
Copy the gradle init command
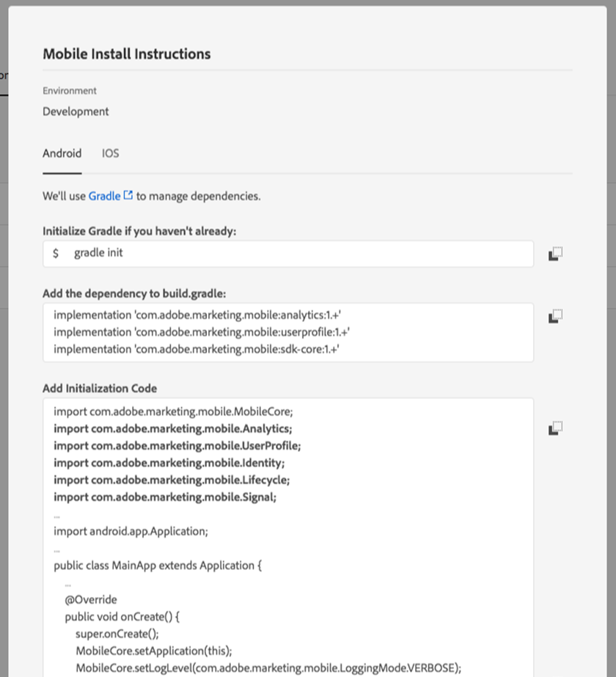click(555, 254)
